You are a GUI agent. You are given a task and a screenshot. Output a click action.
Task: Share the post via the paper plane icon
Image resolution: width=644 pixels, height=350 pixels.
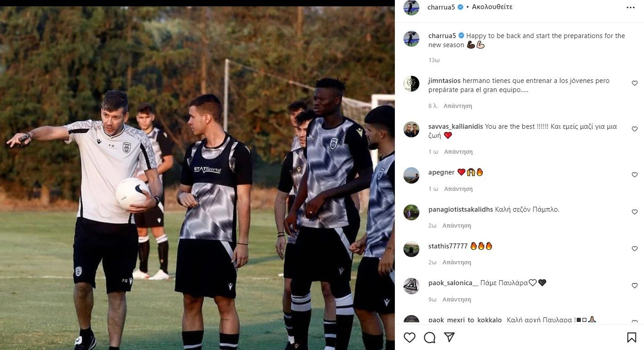[449, 337]
